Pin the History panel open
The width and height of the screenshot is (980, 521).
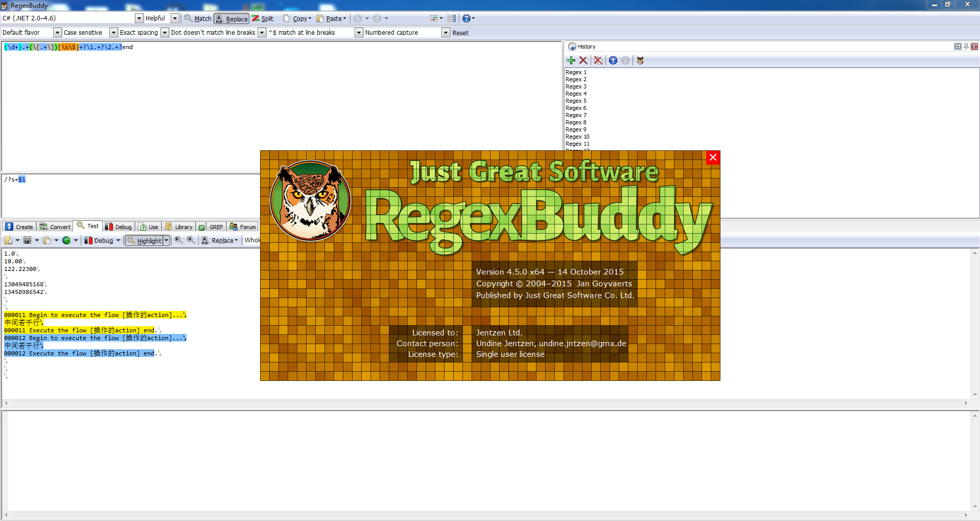tap(965, 46)
